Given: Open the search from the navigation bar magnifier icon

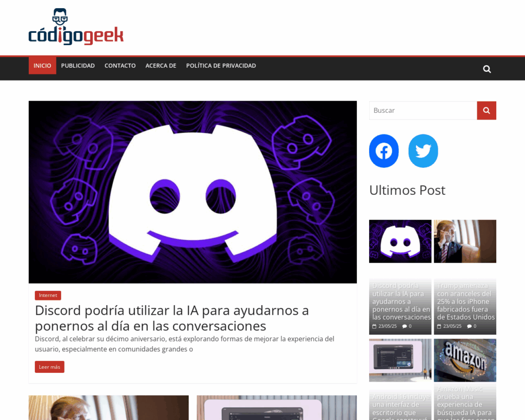Looking at the screenshot, I should coord(486,68).
